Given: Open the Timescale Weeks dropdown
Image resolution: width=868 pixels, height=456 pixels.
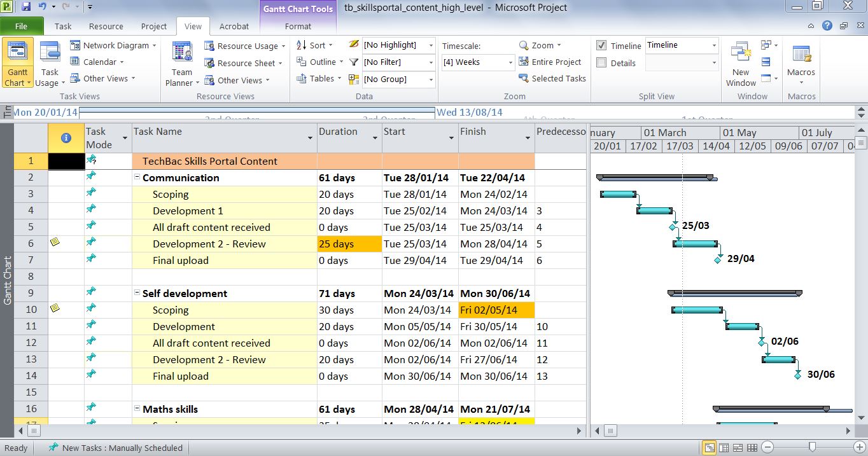Looking at the screenshot, I should 510,62.
